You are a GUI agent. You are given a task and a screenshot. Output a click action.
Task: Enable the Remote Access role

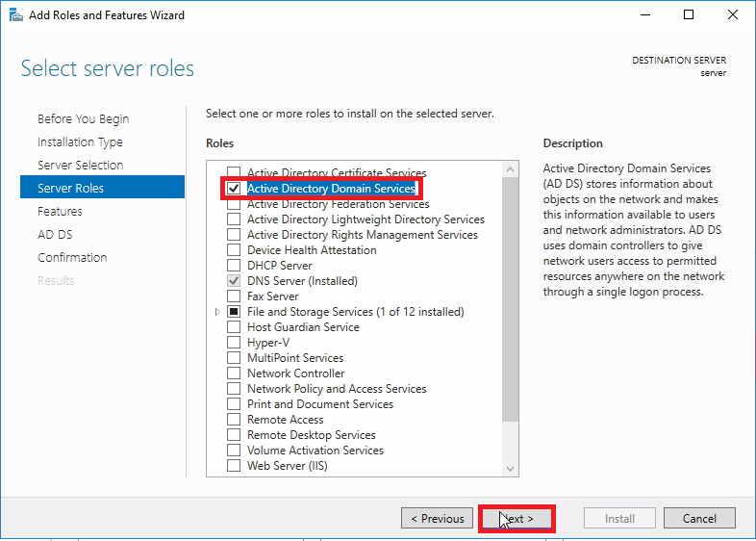tap(234, 420)
